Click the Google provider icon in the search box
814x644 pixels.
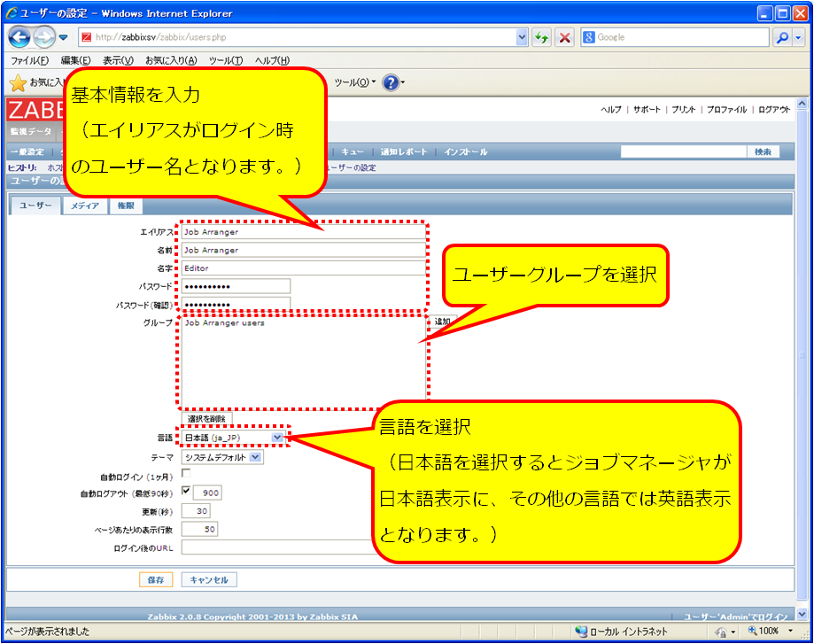(x=586, y=38)
